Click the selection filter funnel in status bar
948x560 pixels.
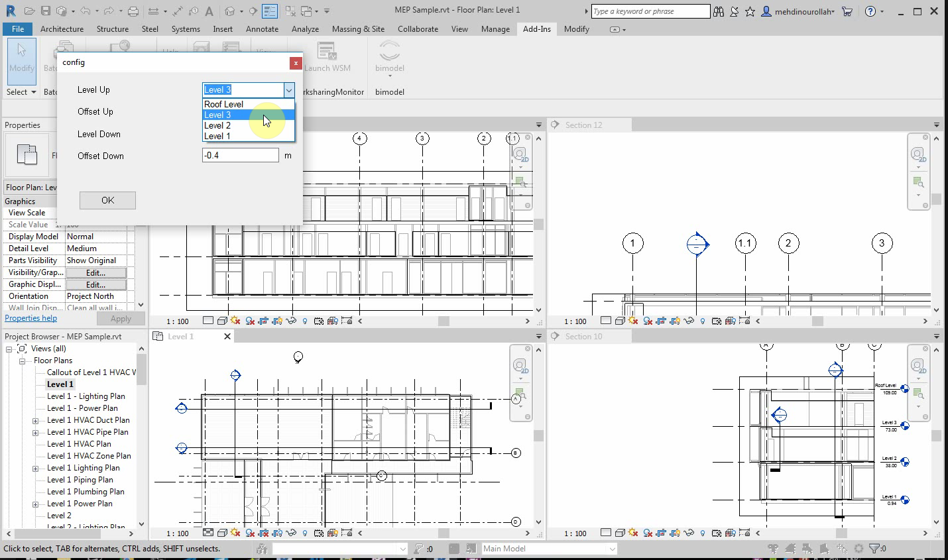tap(874, 549)
